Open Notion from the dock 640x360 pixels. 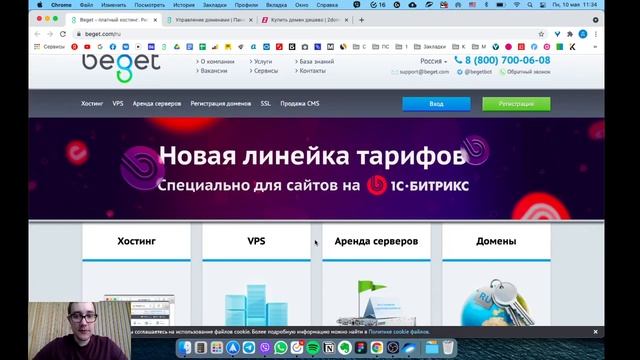tap(329, 348)
